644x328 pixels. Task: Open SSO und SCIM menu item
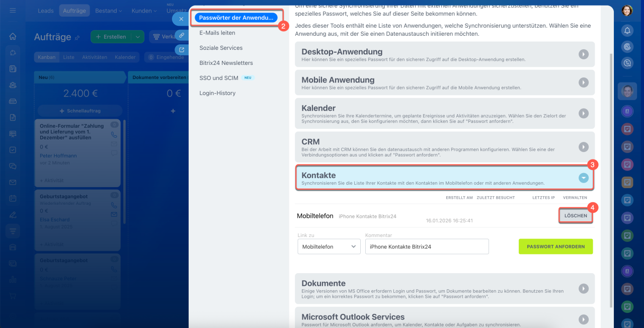[x=219, y=78]
